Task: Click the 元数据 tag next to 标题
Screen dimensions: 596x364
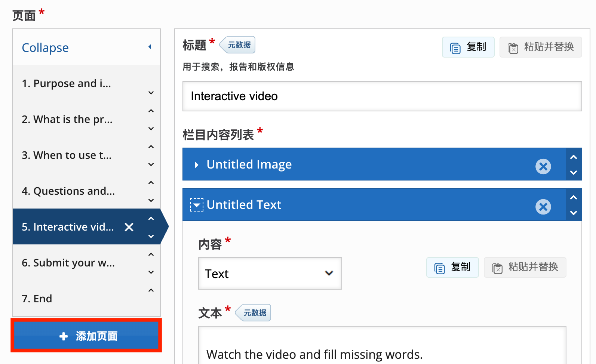Action: coord(238,45)
